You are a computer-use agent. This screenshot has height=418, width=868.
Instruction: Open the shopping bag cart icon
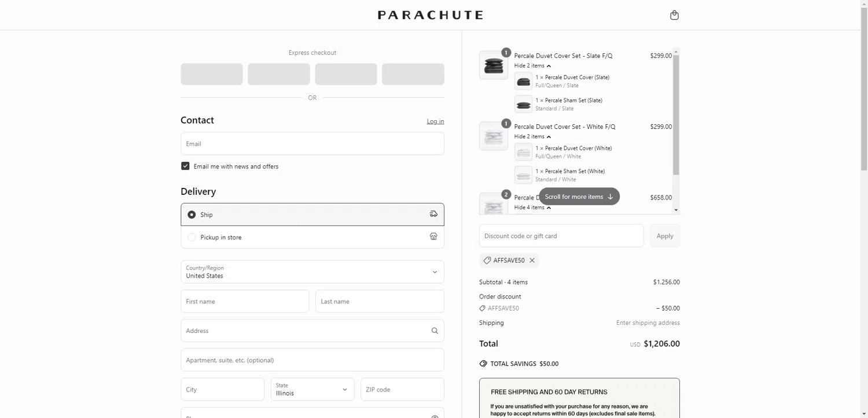674,15
